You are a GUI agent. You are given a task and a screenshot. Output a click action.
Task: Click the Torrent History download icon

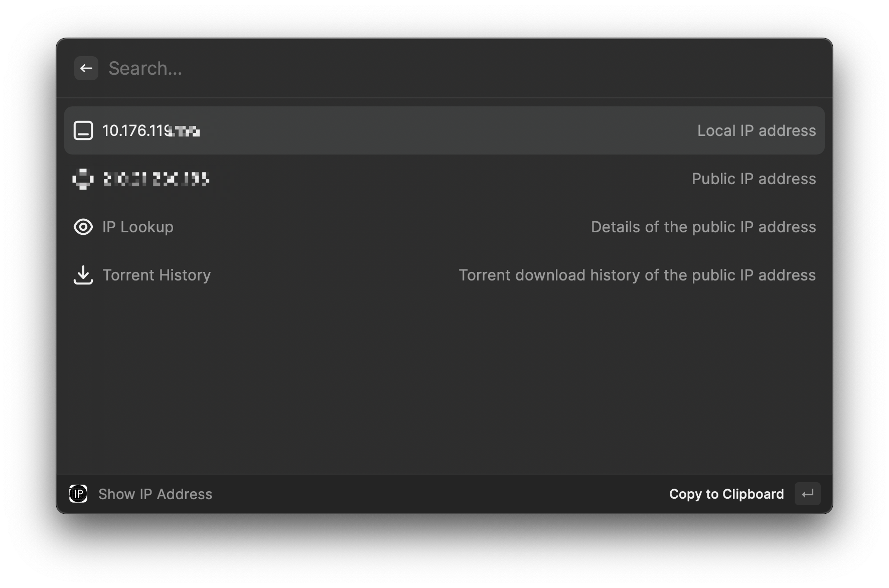[x=83, y=275]
